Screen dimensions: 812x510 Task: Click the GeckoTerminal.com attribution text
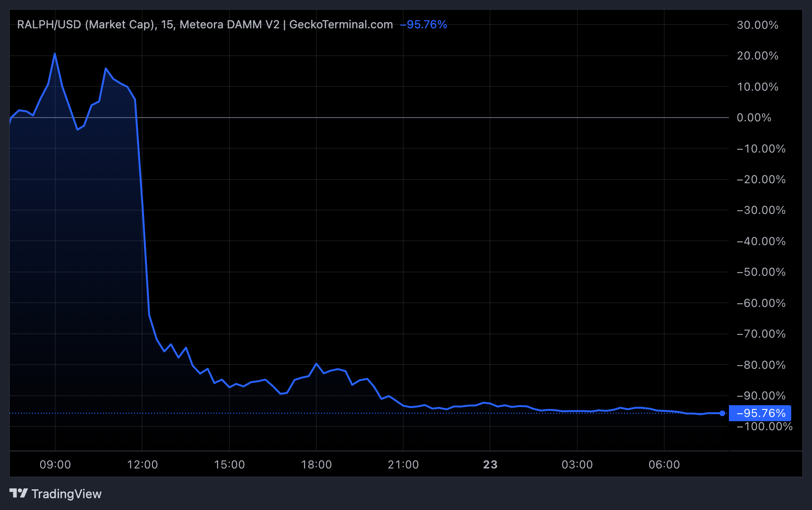tap(341, 25)
